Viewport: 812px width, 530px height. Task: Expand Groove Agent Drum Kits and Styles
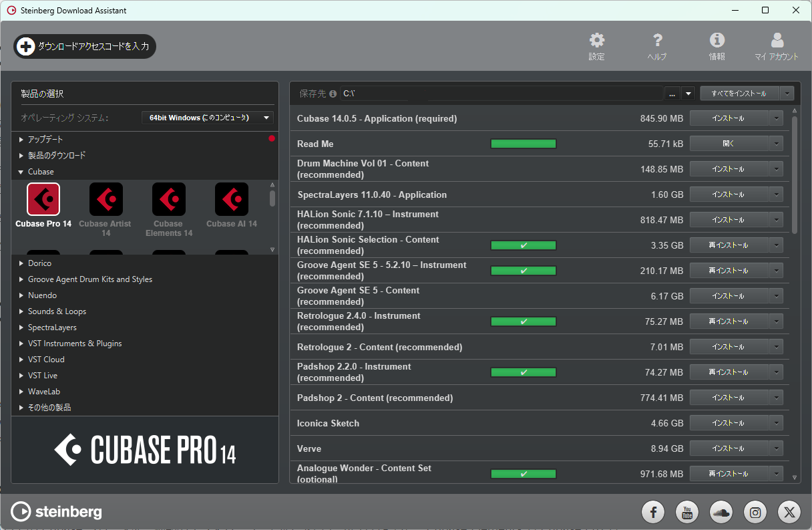[21, 279]
